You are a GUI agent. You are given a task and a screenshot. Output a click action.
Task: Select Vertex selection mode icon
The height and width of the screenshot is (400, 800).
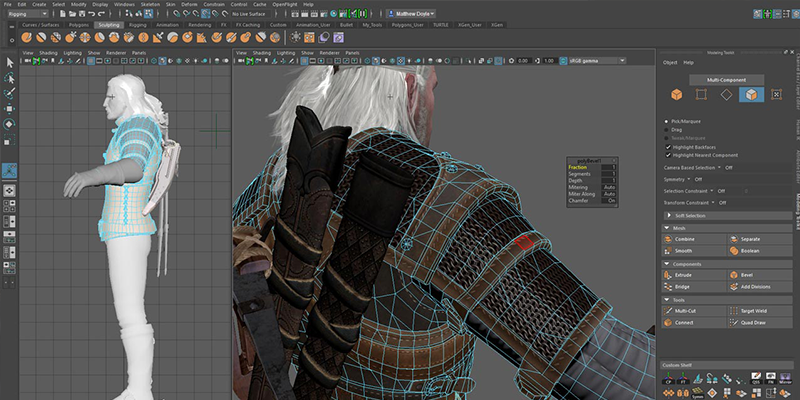701,94
